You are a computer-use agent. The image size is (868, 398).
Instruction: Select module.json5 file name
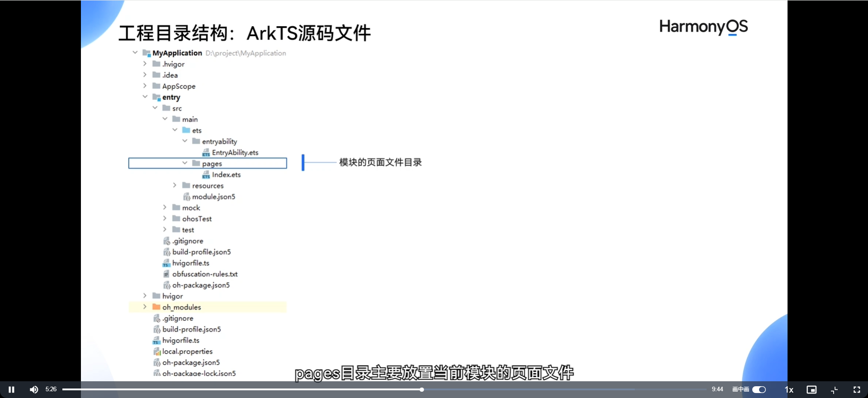[213, 197]
